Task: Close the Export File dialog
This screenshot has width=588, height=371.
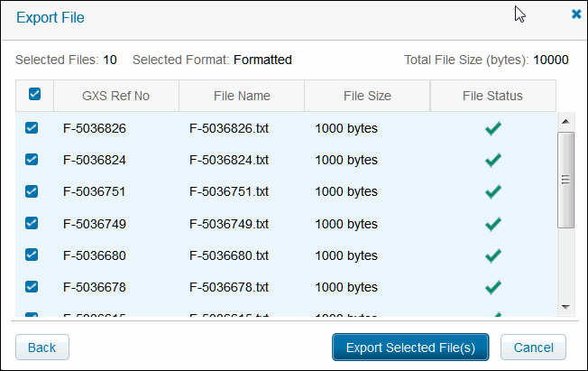Action: (x=576, y=14)
